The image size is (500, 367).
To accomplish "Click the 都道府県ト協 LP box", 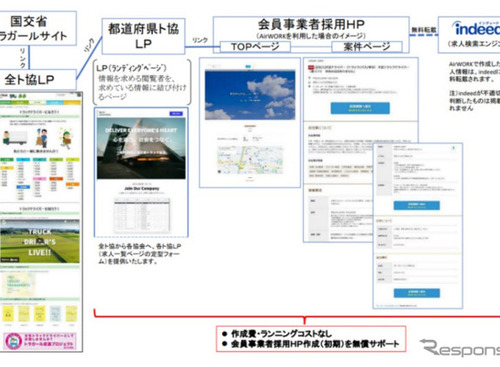I will click(143, 36).
